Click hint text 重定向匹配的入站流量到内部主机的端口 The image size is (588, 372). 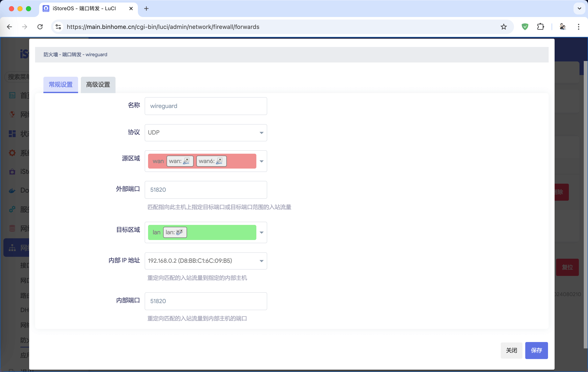point(197,318)
